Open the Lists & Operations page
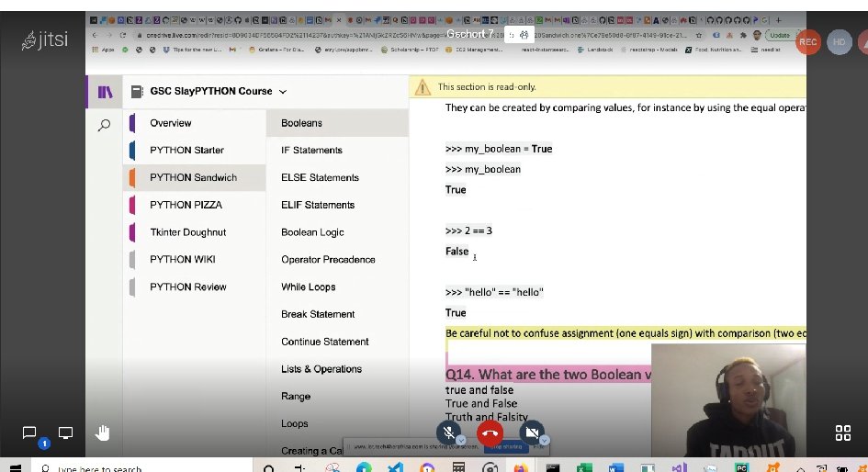The image size is (868, 472). click(337, 368)
